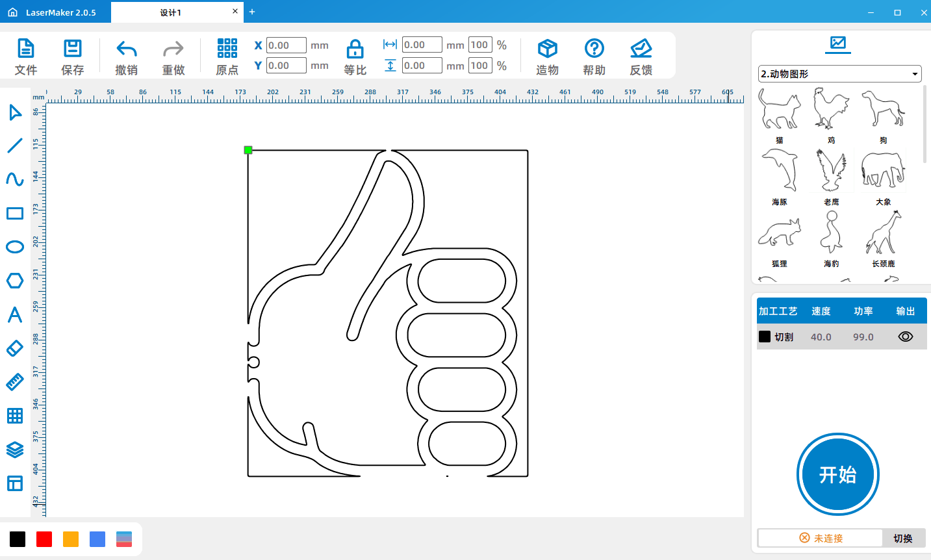Redo with the 重做 button
Viewport: 931px width, 560px height.
(x=173, y=57)
